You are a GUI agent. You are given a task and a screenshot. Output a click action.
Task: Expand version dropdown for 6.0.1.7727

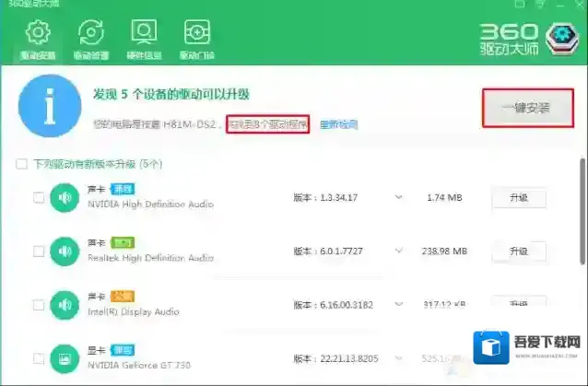click(399, 251)
